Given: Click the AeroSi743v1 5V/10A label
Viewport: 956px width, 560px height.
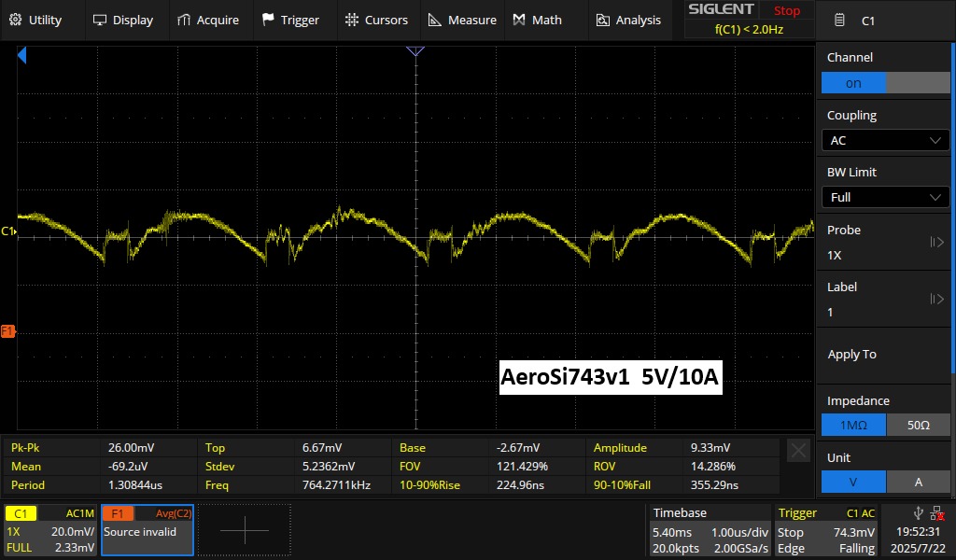Looking at the screenshot, I should [611, 376].
